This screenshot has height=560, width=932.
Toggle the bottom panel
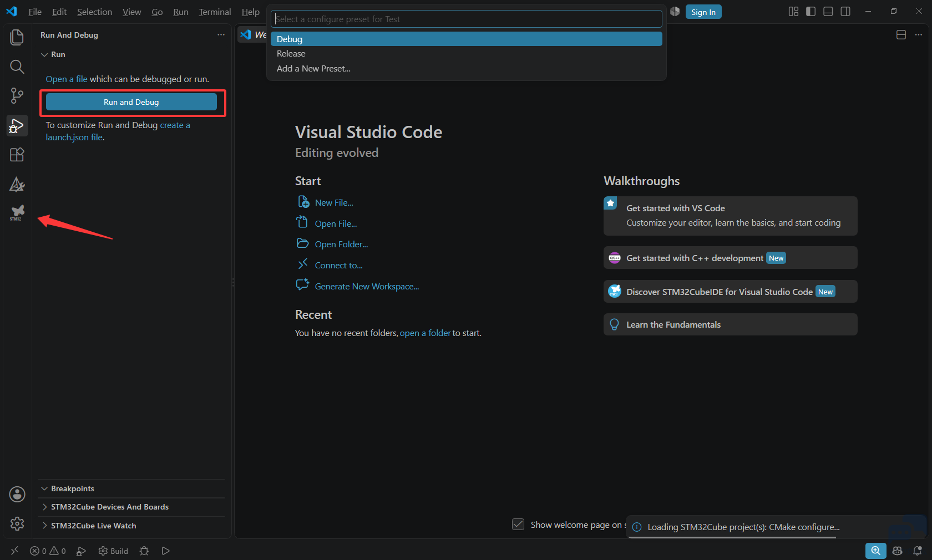click(828, 12)
